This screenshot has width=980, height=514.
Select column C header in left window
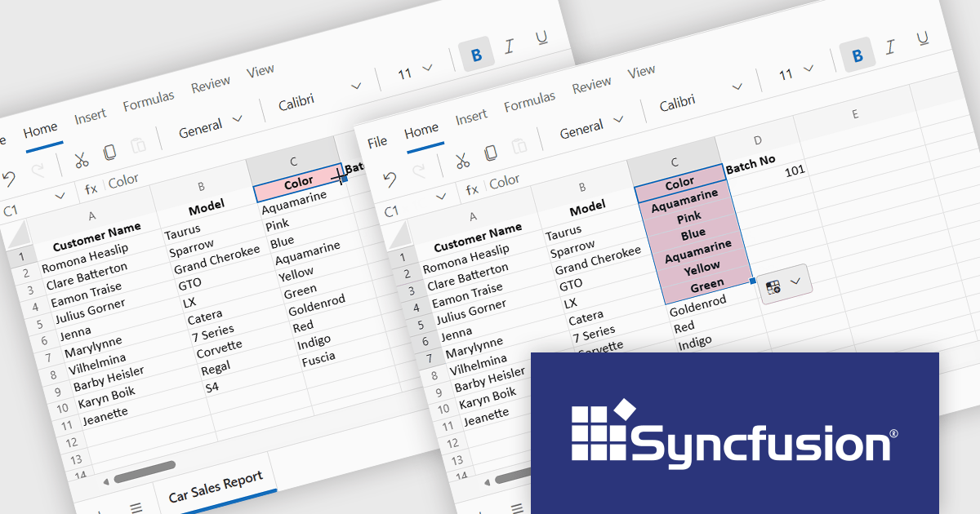pyautogui.click(x=293, y=162)
